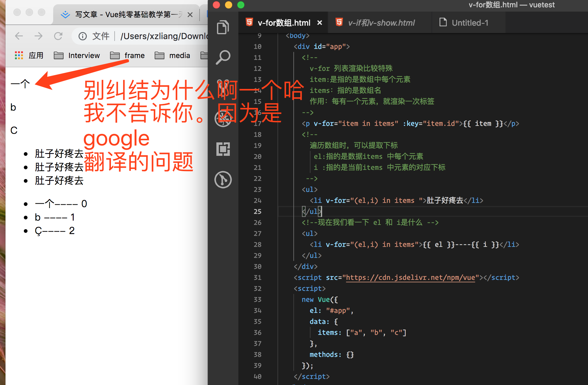Open the Search panel magnifier icon
The height and width of the screenshot is (385, 588).
(x=223, y=57)
